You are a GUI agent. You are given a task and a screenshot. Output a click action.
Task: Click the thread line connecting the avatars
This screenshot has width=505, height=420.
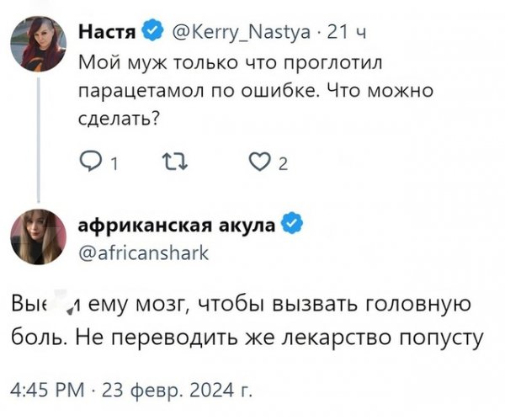37,136
